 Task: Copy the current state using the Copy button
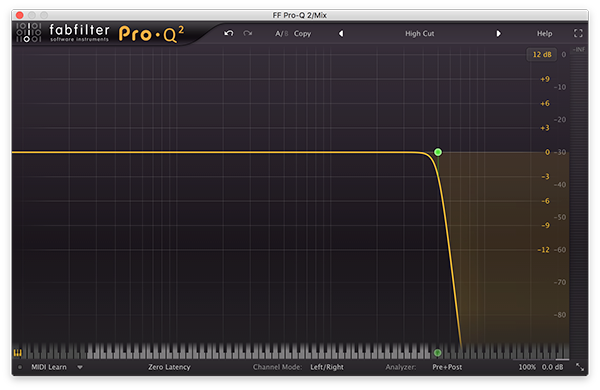[302, 34]
